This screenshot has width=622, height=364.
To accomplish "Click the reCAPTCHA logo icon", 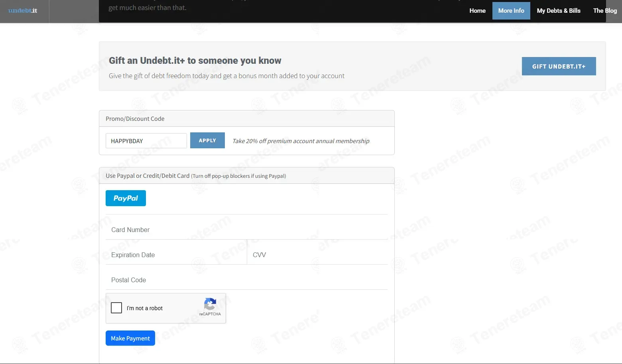I will click(x=210, y=304).
